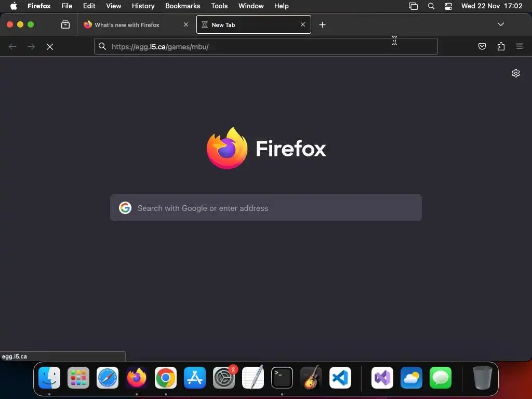Screen dimensions: 532x399
Task: Click date and time in menu bar
Action: click(x=491, y=6)
